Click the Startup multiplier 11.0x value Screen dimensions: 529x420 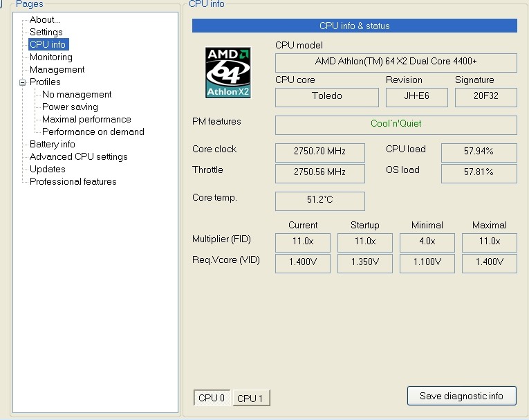pyautogui.click(x=365, y=242)
